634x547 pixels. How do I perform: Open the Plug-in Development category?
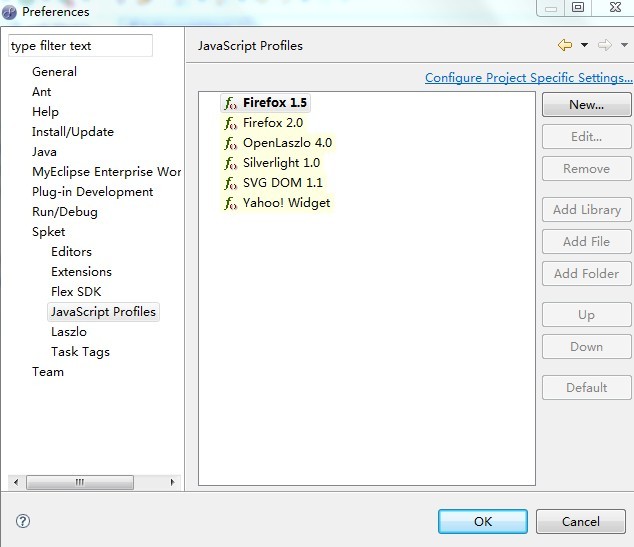coord(93,192)
